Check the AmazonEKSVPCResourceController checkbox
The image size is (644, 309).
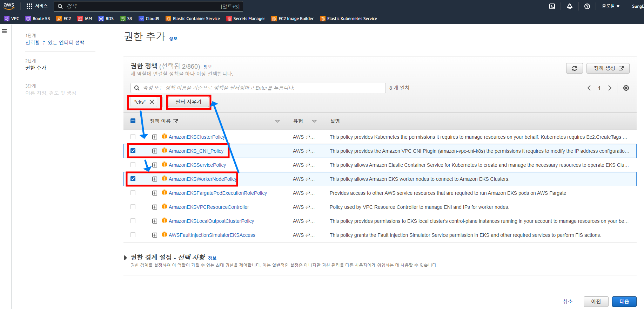click(x=133, y=207)
